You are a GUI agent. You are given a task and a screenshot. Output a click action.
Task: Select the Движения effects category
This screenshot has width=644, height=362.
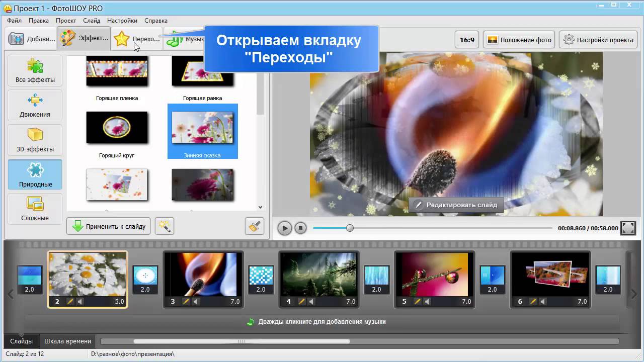coord(35,105)
